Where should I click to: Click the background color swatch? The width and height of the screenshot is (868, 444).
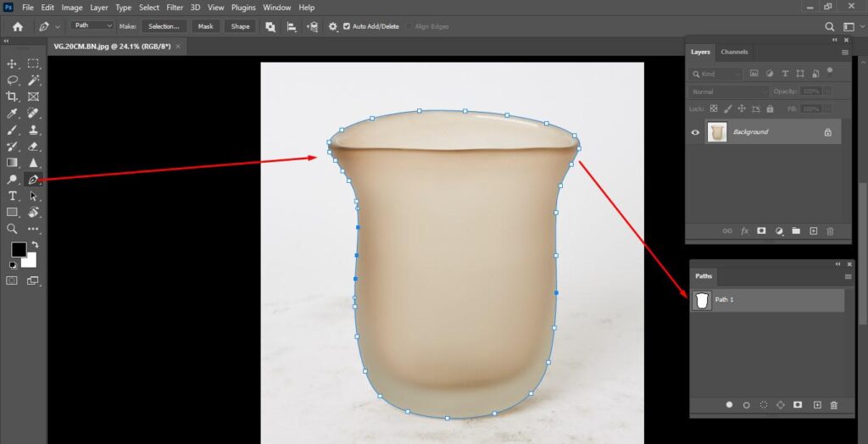point(31,262)
